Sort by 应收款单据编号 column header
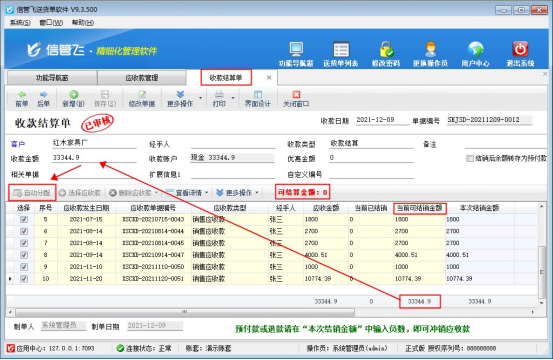This screenshot has height=360, width=553. coord(153,208)
